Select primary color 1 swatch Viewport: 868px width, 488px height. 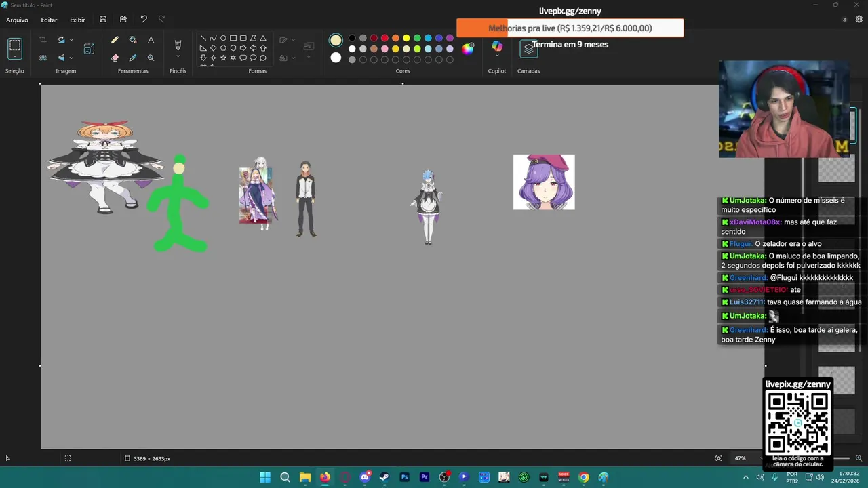click(x=336, y=41)
